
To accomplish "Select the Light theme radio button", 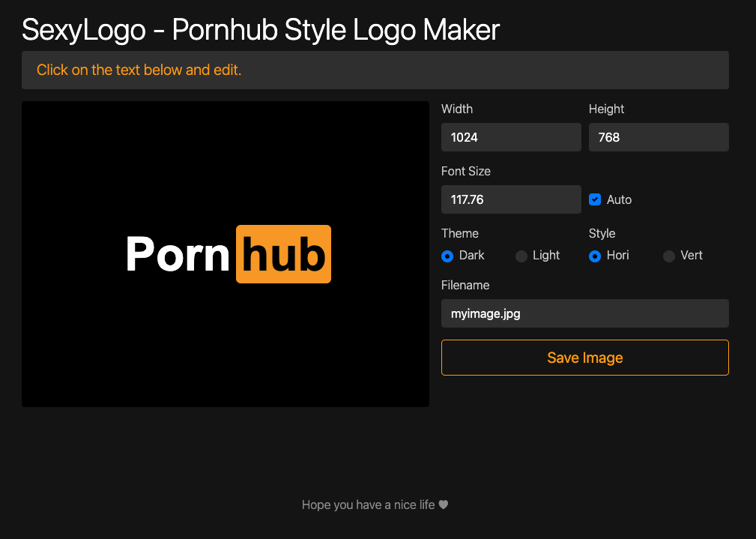I will (521, 256).
